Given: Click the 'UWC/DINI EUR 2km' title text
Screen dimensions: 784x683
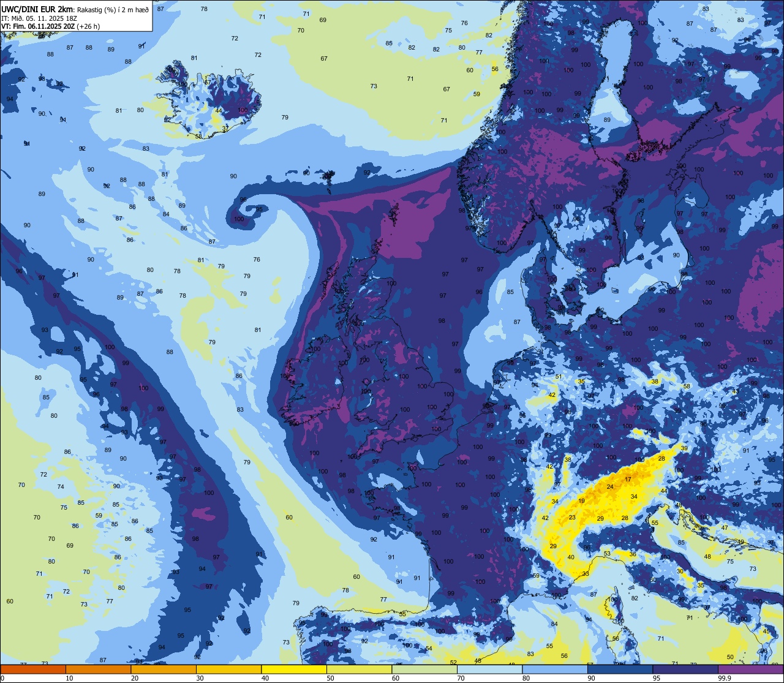Looking at the screenshot, I should point(37,9).
